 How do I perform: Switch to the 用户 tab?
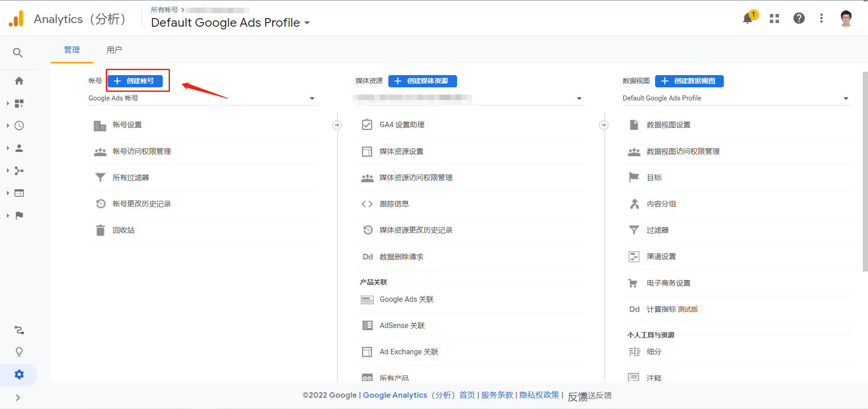[x=114, y=50]
